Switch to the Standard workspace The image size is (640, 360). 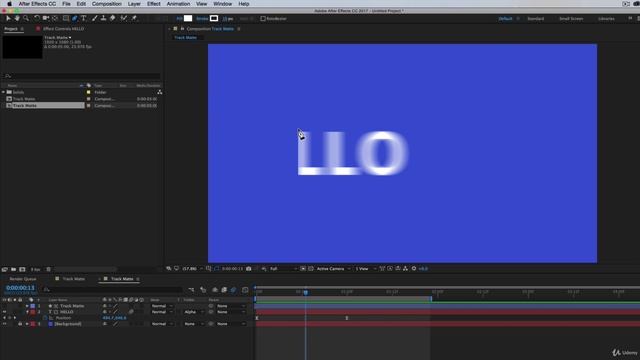click(x=536, y=19)
